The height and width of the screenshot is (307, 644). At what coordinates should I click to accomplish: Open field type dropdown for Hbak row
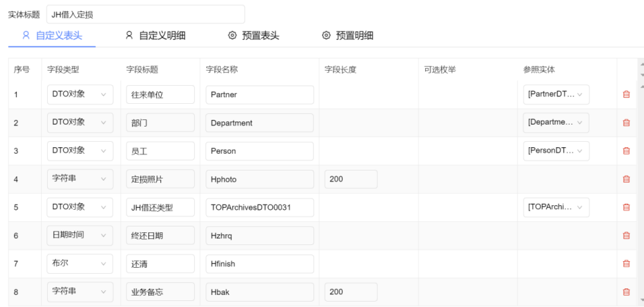80,292
